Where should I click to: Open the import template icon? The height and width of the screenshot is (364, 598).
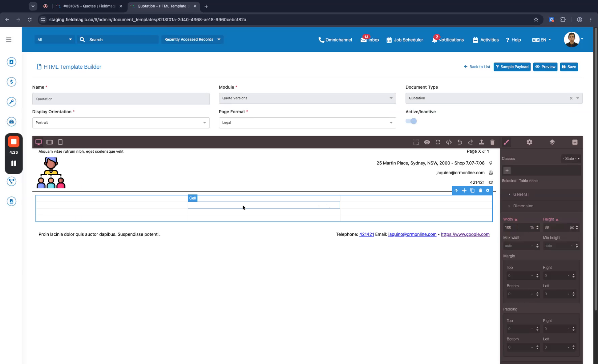(482, 142)
